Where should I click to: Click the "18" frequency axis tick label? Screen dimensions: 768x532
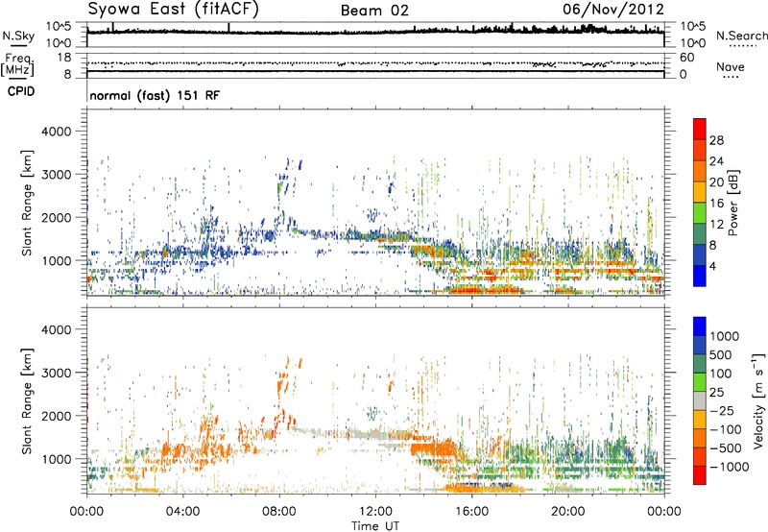click(64, 58)
